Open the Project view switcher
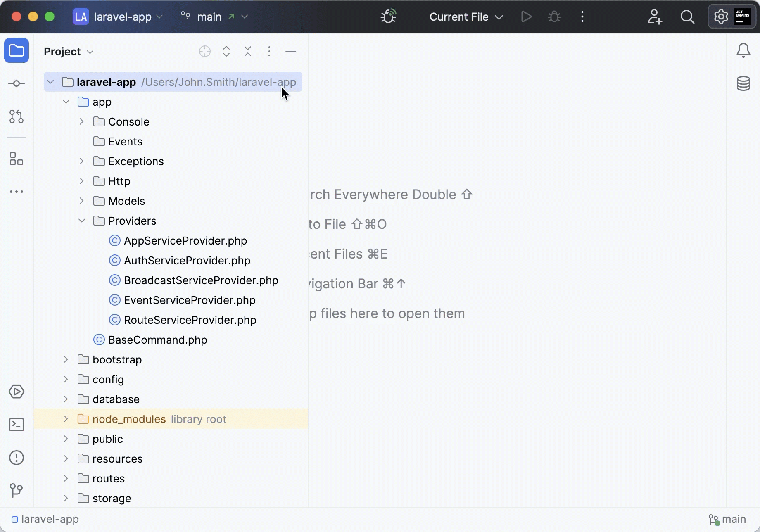The height and width of the screenshot is (532, 760). click(x=69, y=51)
